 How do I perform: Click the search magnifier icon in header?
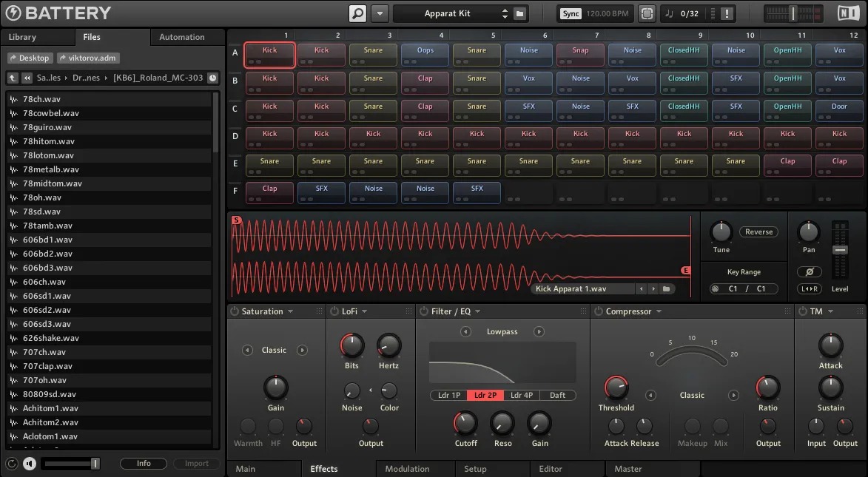357,13
